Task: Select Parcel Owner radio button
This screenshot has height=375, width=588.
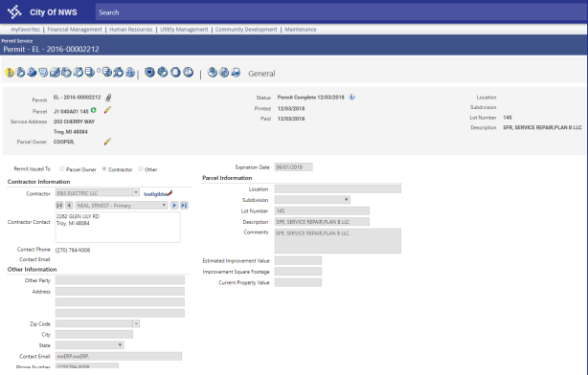Action: [x=62, y=169]
